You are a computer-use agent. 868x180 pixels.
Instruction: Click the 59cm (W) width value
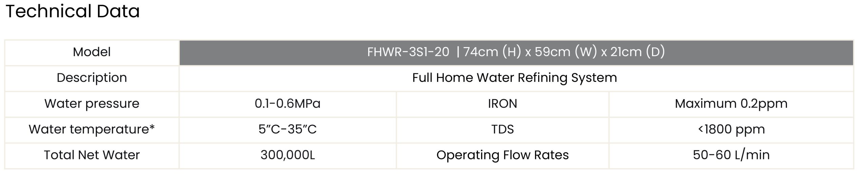566,52
